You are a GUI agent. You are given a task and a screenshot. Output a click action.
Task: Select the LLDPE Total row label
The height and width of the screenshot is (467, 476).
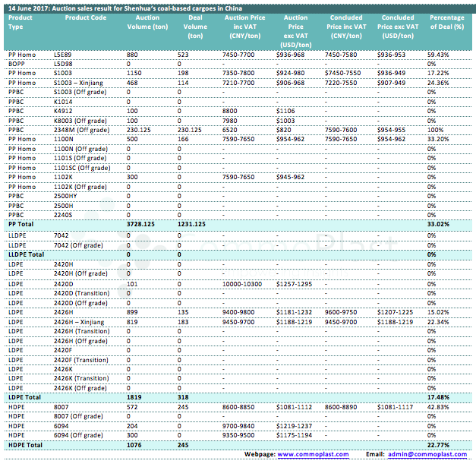pos(25,253)
